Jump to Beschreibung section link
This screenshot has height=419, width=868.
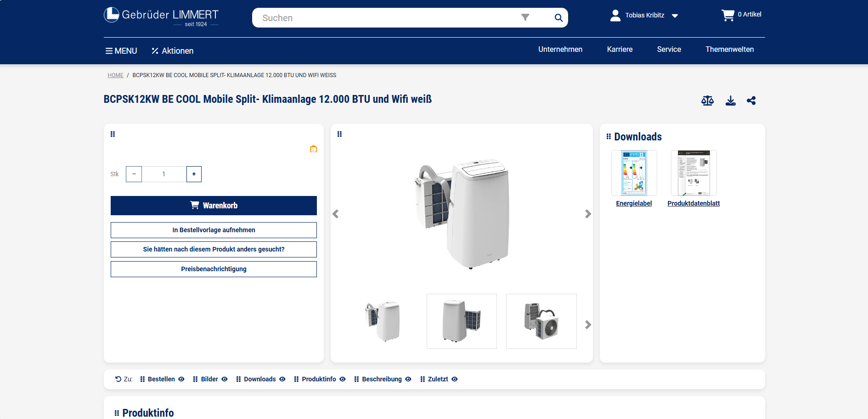point(382,379)
